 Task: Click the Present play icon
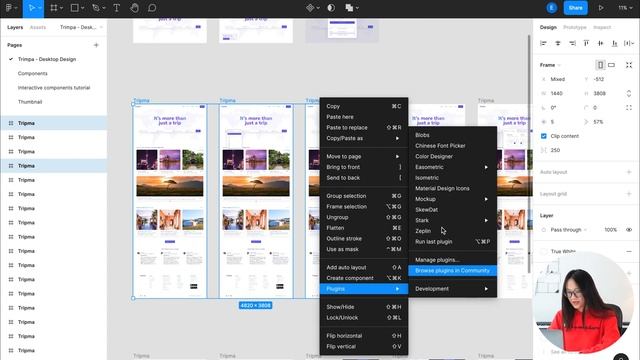click(x=601, y=8)
